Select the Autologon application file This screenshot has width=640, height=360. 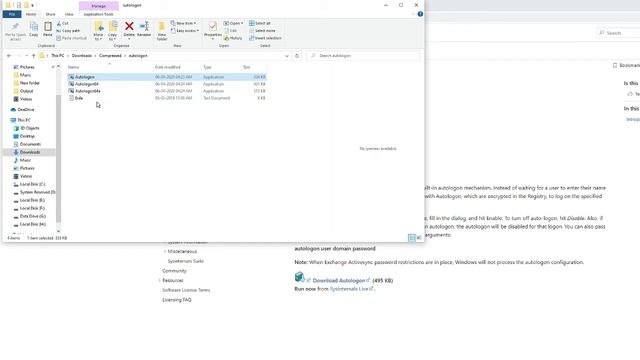click(167, 77)
